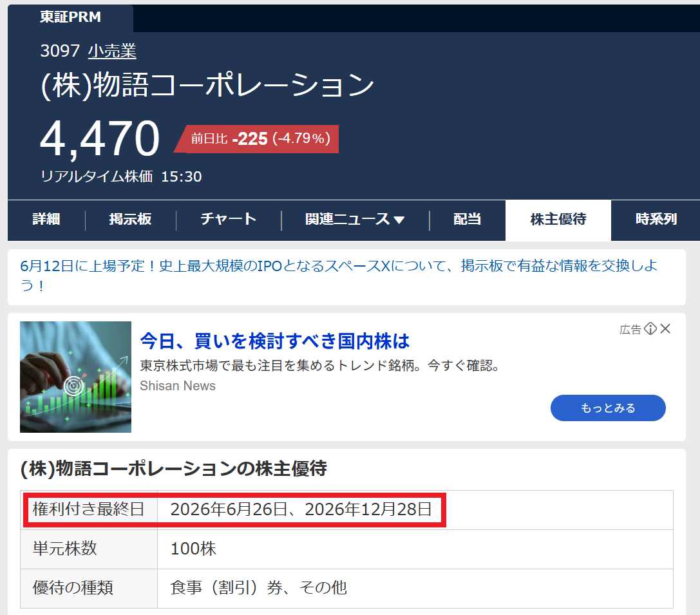This screenshot has height=615, width=700.
Task: Click the 権利付き最終日 row label
Action: 88,509
